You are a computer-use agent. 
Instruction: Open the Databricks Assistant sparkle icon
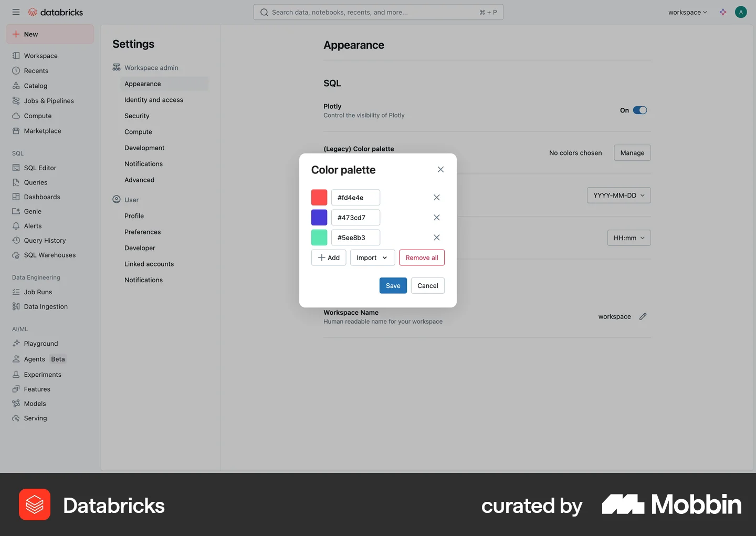tap(723, 12)
